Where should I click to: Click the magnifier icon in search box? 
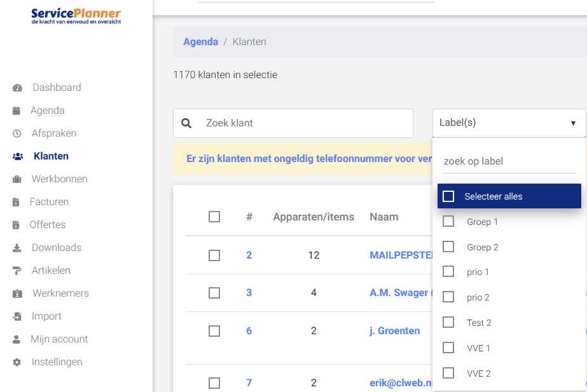point(186,123)
